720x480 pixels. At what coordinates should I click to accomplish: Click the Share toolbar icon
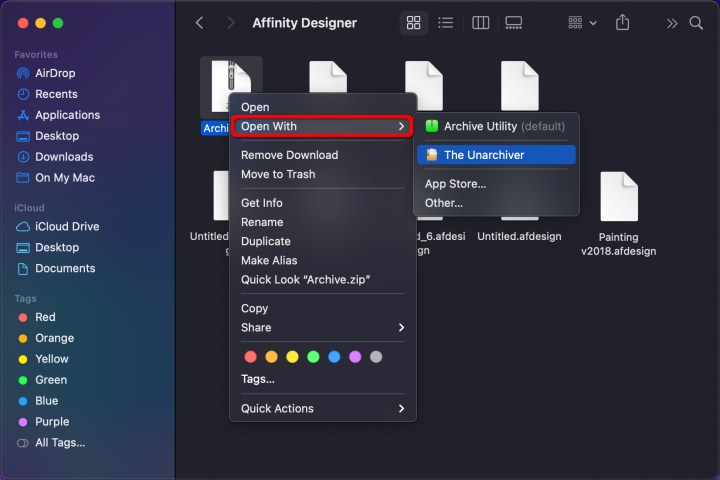622,22
